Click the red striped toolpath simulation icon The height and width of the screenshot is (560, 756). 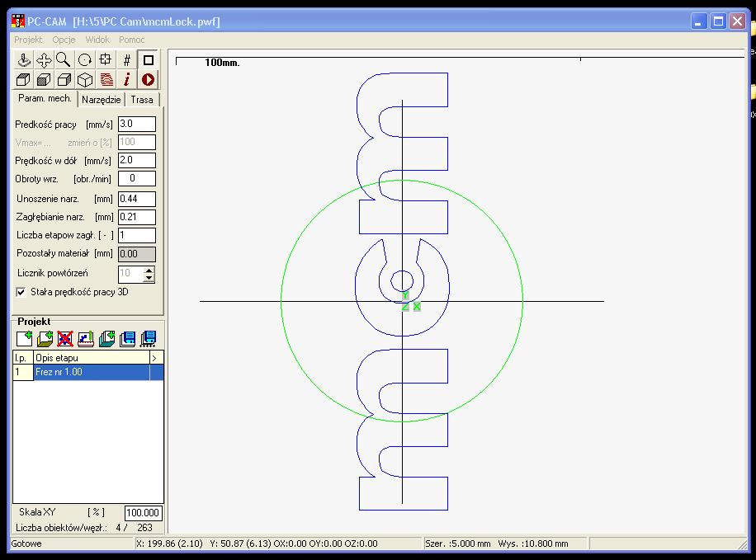[x=106, y=79]
